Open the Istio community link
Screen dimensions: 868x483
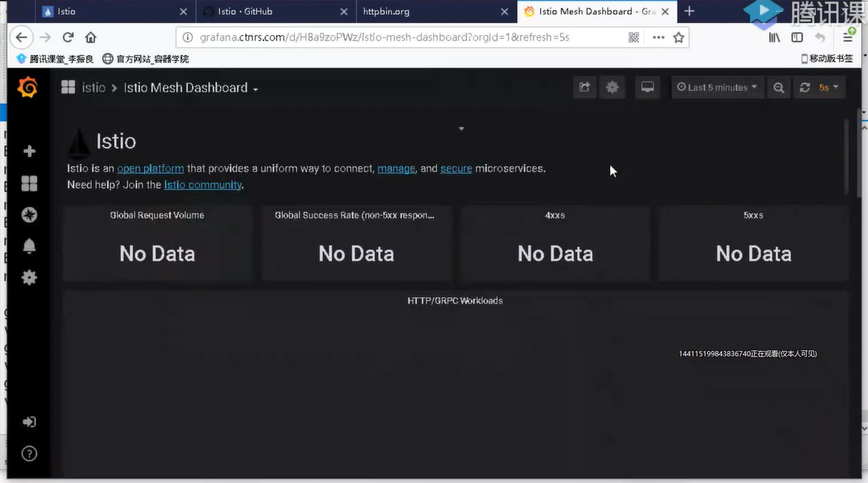coord(203,185)
